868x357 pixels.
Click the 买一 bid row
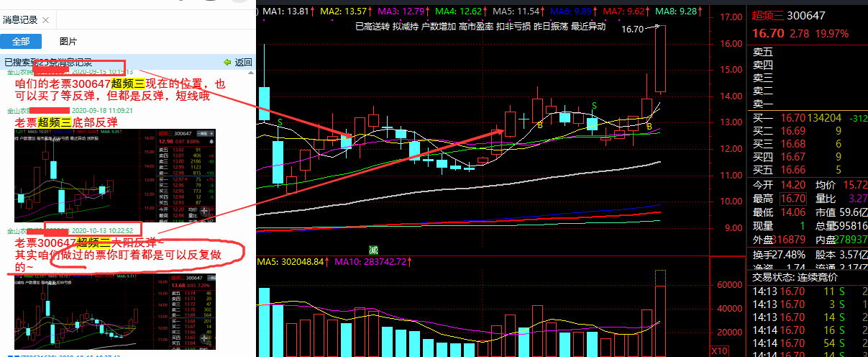point(809,117)
